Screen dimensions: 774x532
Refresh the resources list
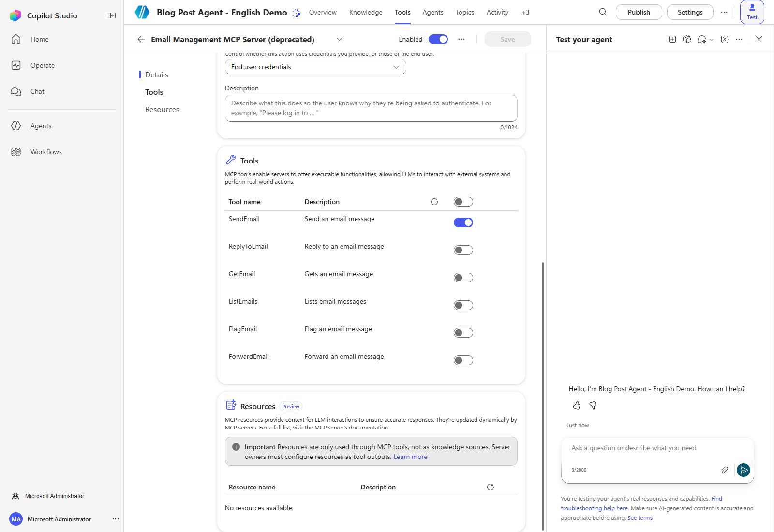491,487
